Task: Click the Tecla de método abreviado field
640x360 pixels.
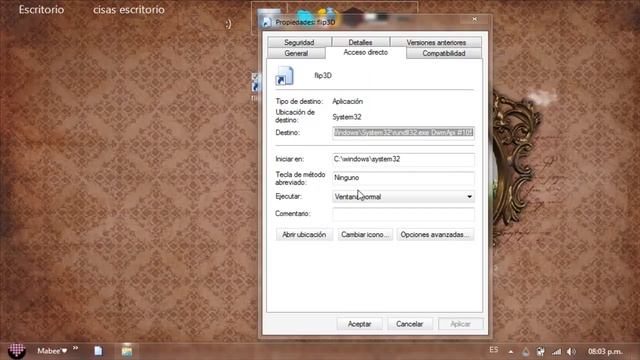Action: click(403, 178)
